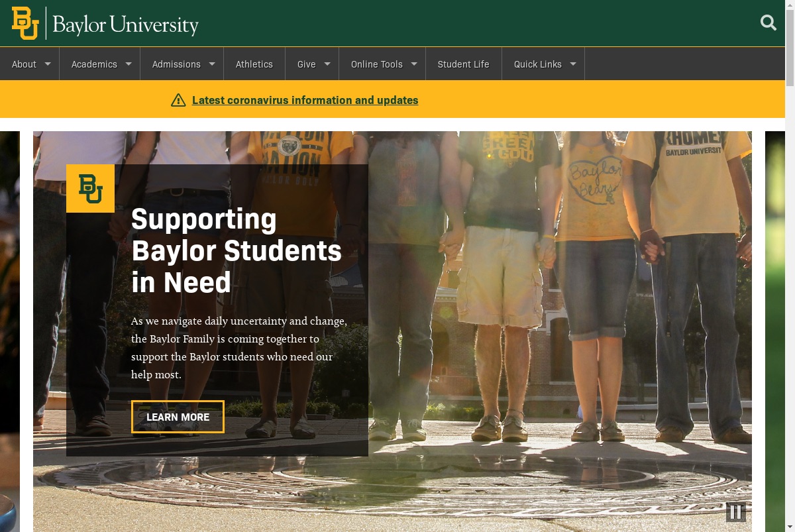Click the Baylor University logo in header
Image resolution: width=795 pixels, height=532 pixels.
105,23
